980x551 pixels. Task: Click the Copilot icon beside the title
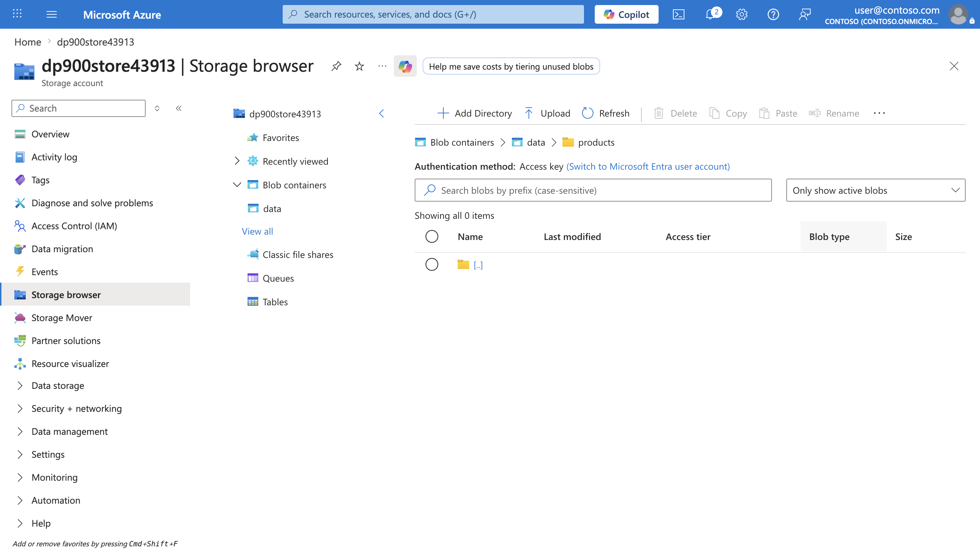pos(405,66)
